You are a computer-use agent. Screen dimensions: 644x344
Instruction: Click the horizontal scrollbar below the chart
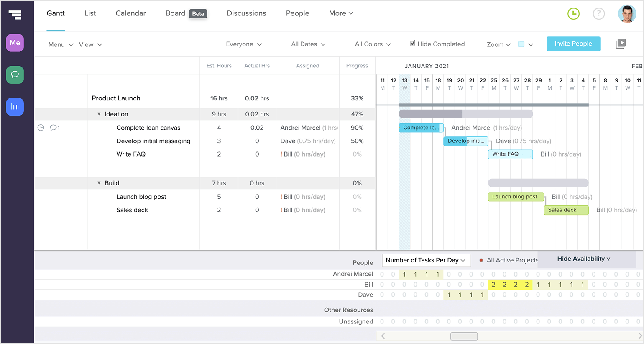[464, 336]
